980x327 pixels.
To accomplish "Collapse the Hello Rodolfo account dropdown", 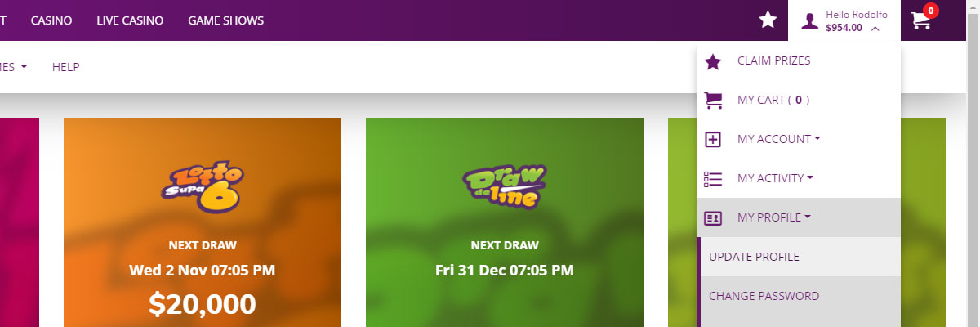I will (844, 20).
